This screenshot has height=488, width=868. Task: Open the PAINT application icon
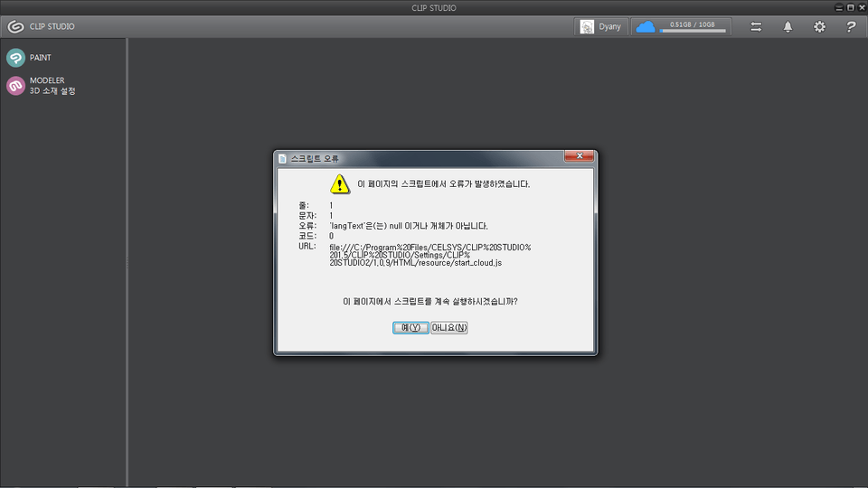click(x=15, y=58)
